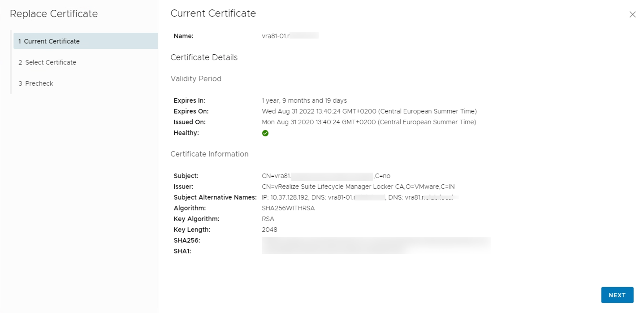The image size is (644, 313).
Task: Click the Name label
Action: [183, 36]
